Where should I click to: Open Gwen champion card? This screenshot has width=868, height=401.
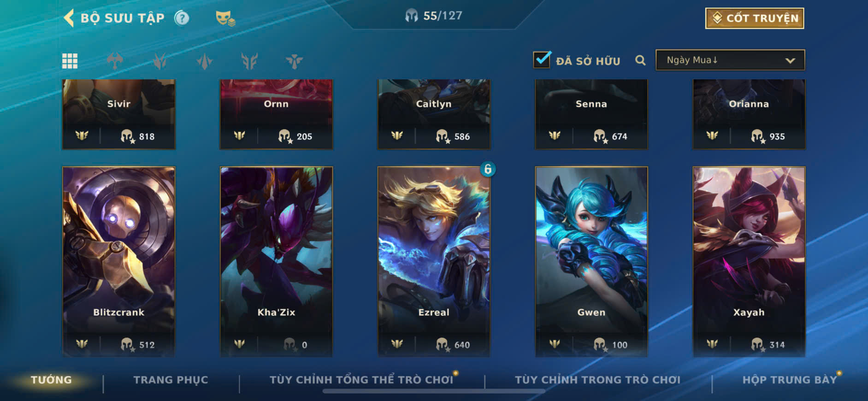click(x=591, y=261)
